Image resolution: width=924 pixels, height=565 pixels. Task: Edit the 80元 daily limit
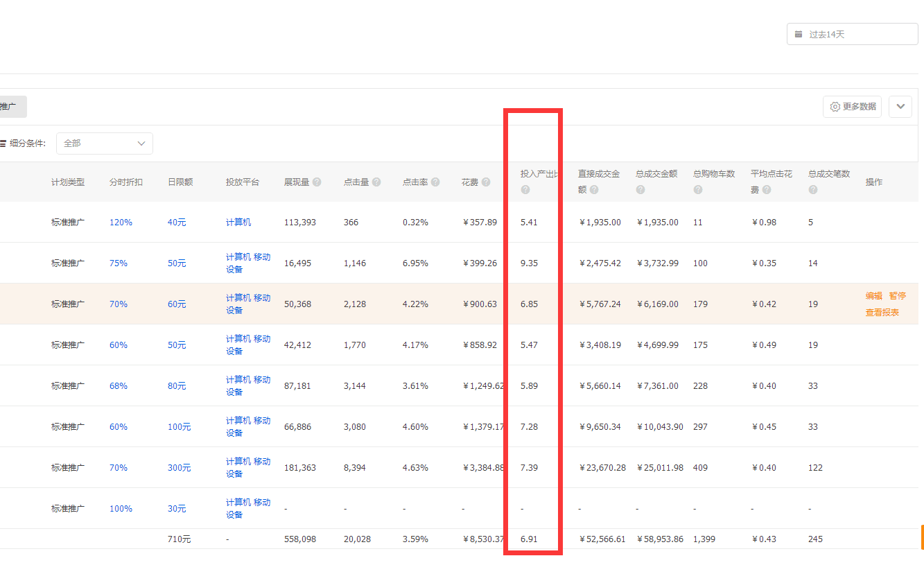pos(177,386)
